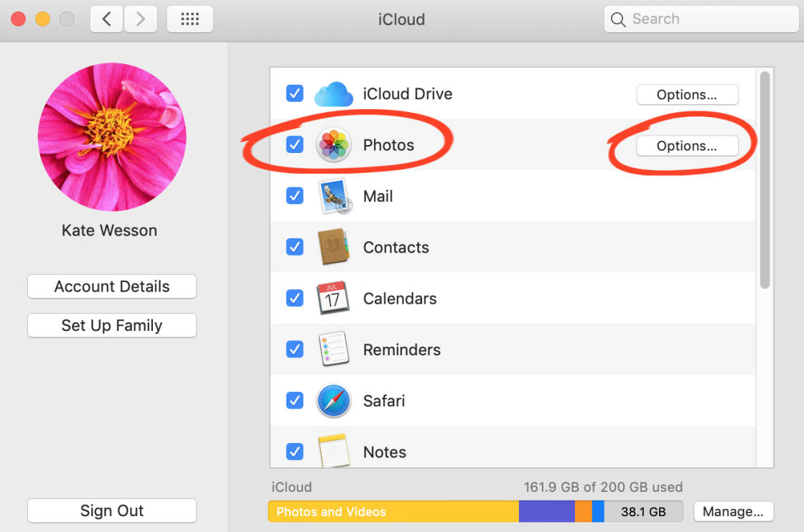The height and width of the screenshot is (532, 804).
Task: Click the services list scrollbar
Action: [765, 179]
